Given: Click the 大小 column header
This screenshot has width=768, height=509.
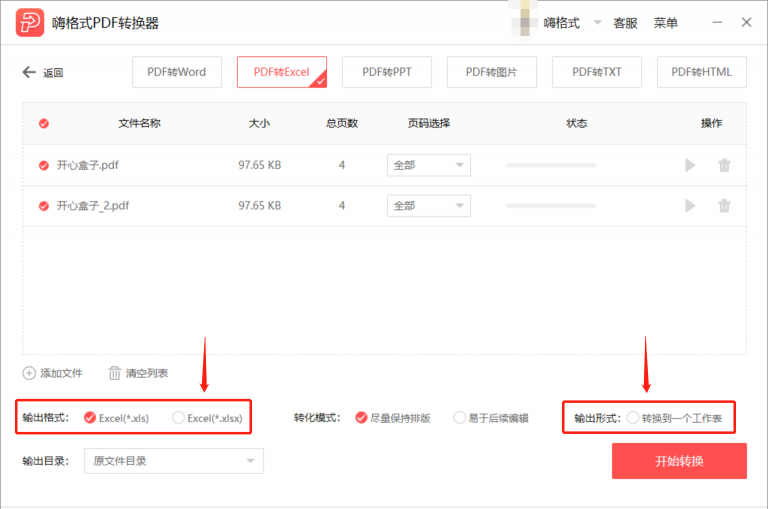Looking at the screenshot, I should tap(259, 123).
